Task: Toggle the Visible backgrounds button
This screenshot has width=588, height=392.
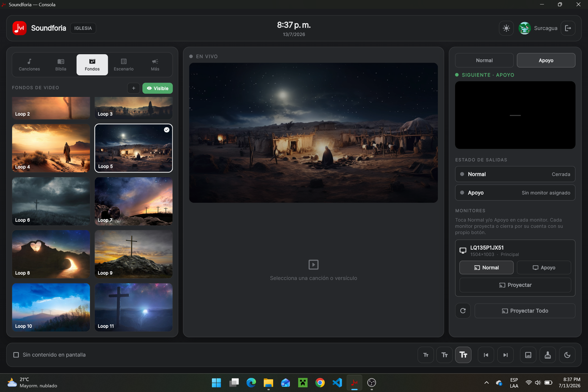Action: [157, 88]
